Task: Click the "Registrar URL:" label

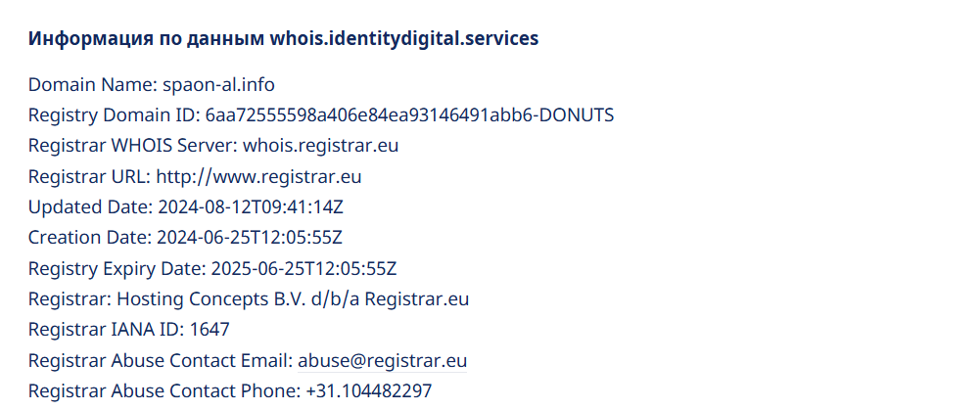Action: [89, 176]
